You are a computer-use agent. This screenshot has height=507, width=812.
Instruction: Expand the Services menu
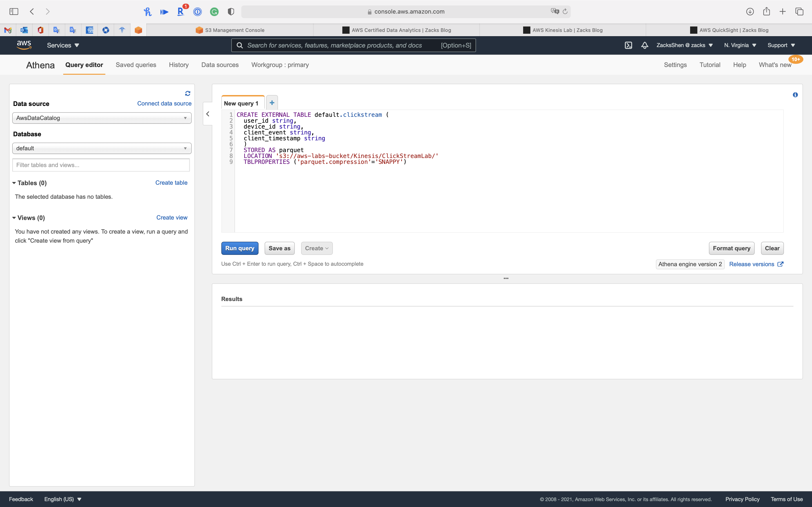[63, 45]
